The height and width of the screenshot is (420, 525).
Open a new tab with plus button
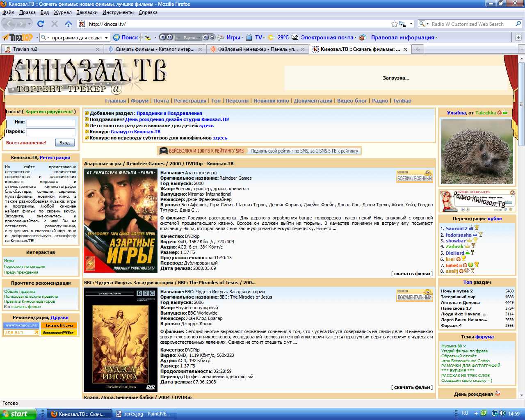point(418,49)
